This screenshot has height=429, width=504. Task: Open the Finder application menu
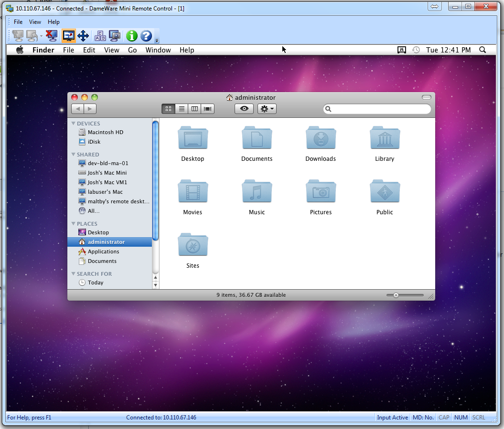click(x=43, y=50)
